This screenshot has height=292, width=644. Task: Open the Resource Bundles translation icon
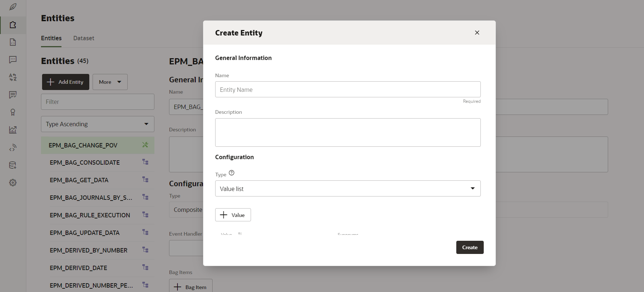[x=13, y=77]
